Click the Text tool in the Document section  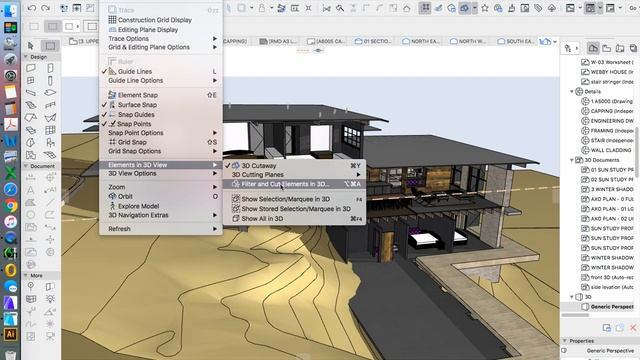click(x=31, y=190)
